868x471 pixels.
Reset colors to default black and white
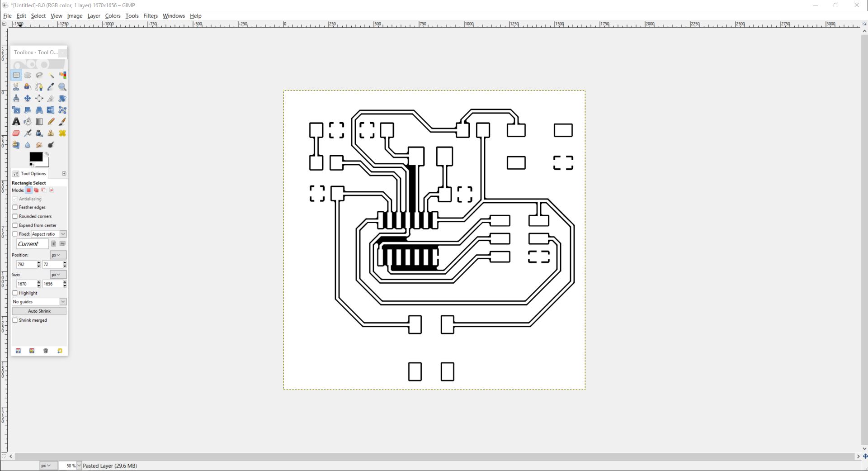[x=32, y=165]
